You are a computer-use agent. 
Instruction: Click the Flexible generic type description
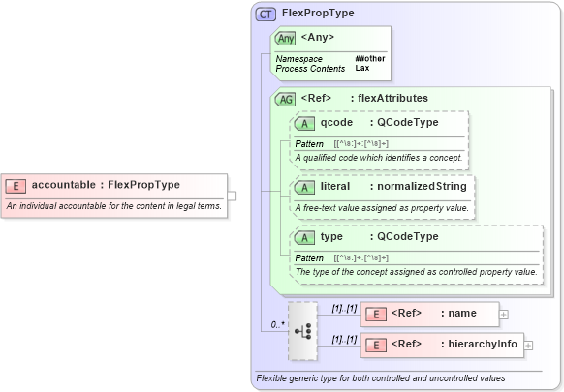381,378
